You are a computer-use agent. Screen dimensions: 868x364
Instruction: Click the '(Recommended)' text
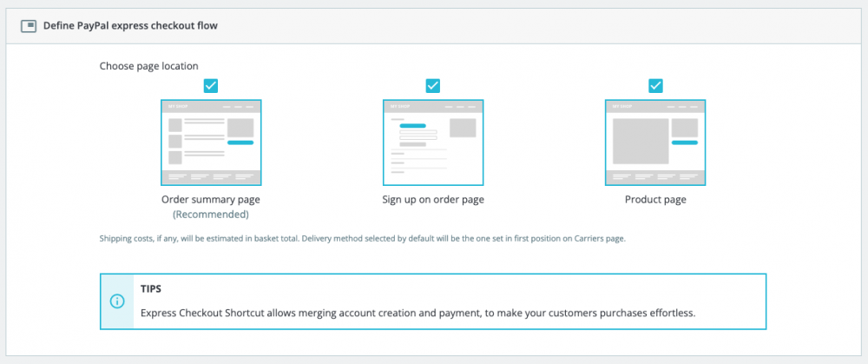pyautogui.click(x=211, y=215)
